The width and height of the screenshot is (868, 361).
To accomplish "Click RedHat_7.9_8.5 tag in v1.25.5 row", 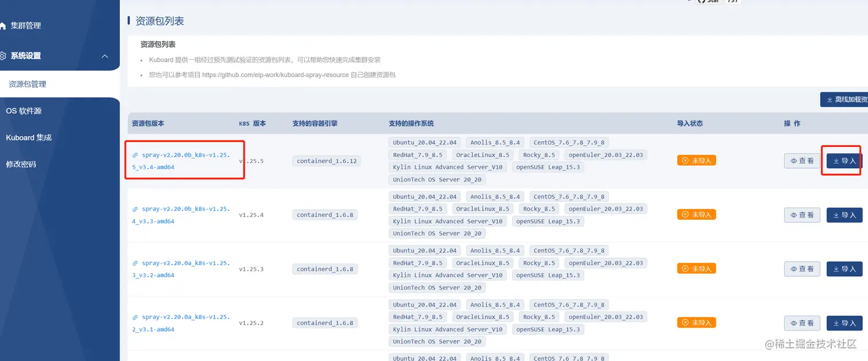I will [418, 155].
